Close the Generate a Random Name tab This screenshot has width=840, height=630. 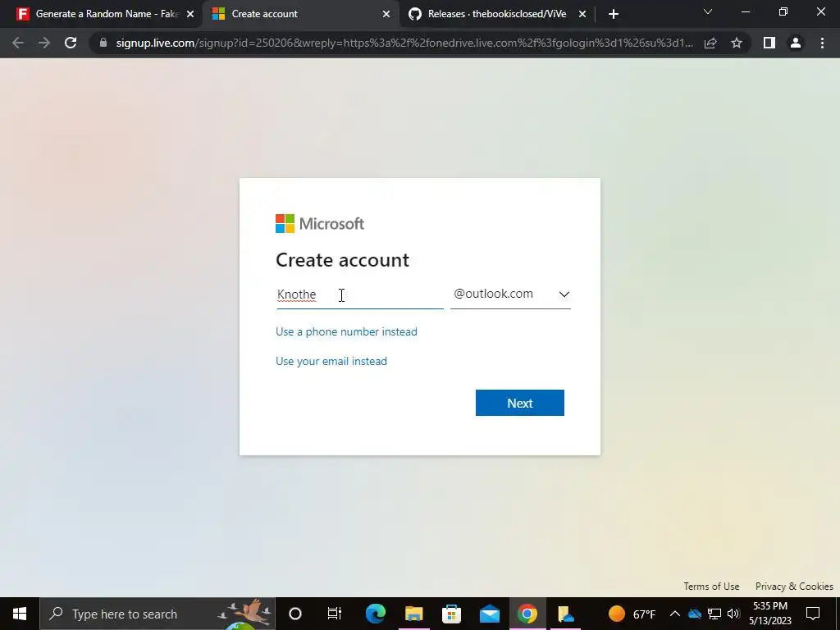point(190,14)
